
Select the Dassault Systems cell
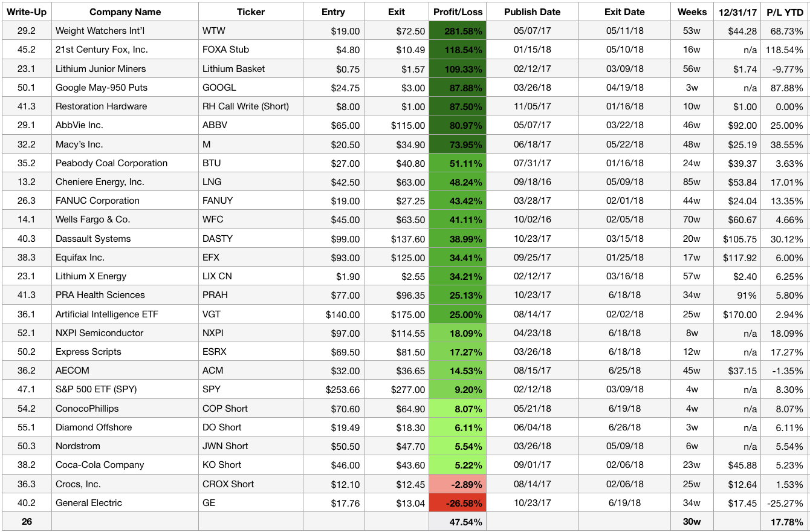(125, 239)
